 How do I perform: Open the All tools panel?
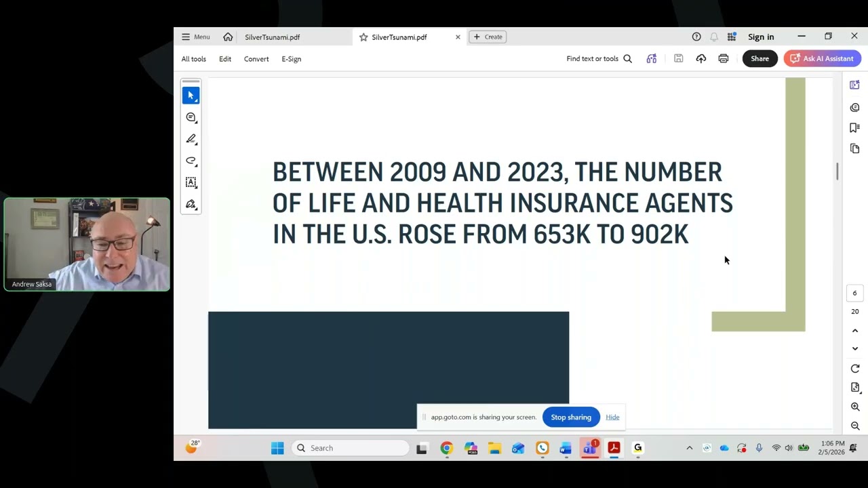193,59
